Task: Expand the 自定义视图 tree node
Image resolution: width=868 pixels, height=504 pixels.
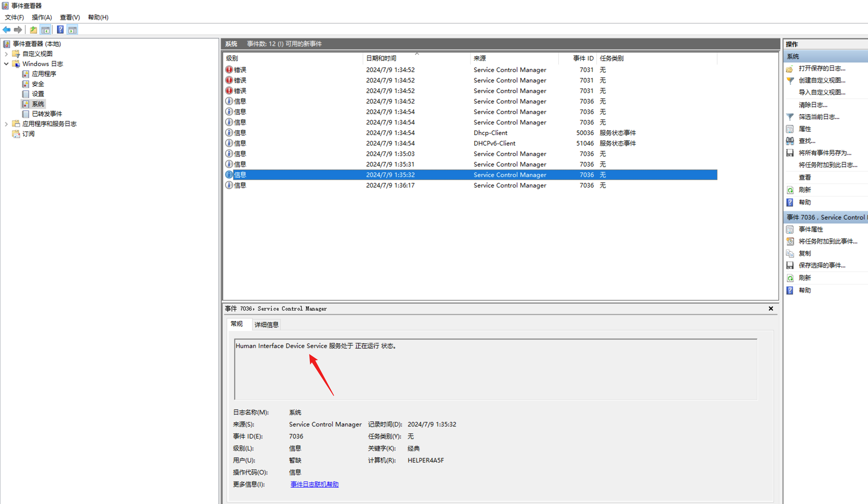Action: coord(6,54)
